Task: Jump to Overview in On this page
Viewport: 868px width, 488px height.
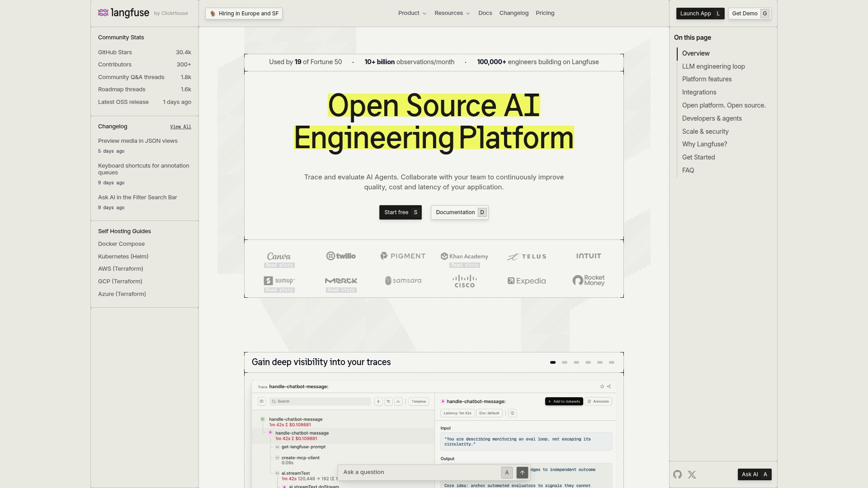Action: click(x=696, y=53)
